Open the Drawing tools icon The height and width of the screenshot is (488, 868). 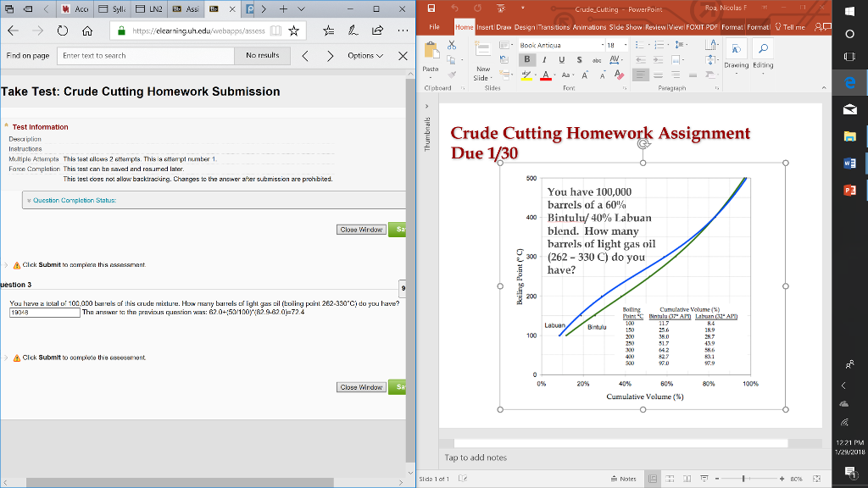[x=737, y=56]
